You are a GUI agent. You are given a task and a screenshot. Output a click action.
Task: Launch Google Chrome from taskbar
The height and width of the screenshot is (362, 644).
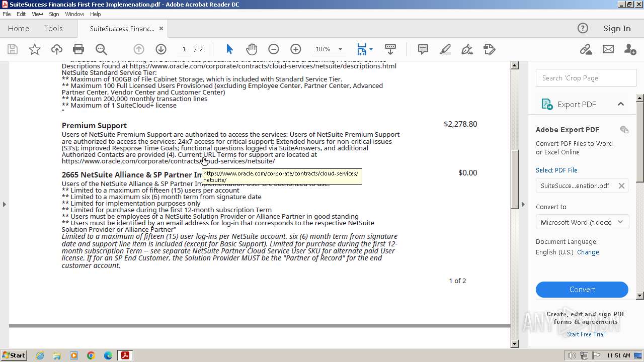click(91, 355)
